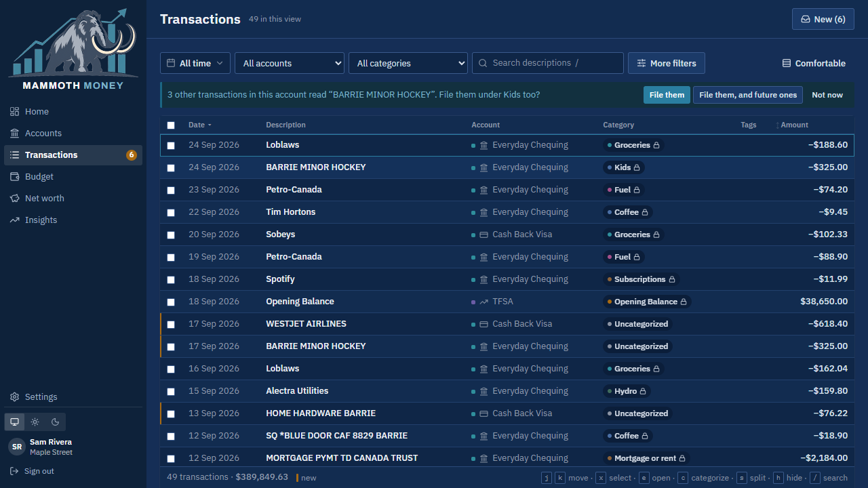868x488 pixels.
Task: Open the New (6) inbox button
Action: point(823,19)
